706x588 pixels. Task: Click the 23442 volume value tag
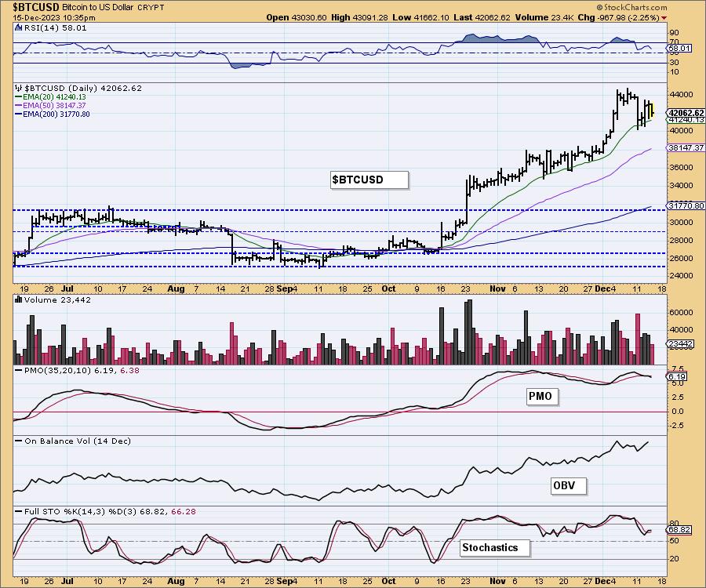click(680, 344)
